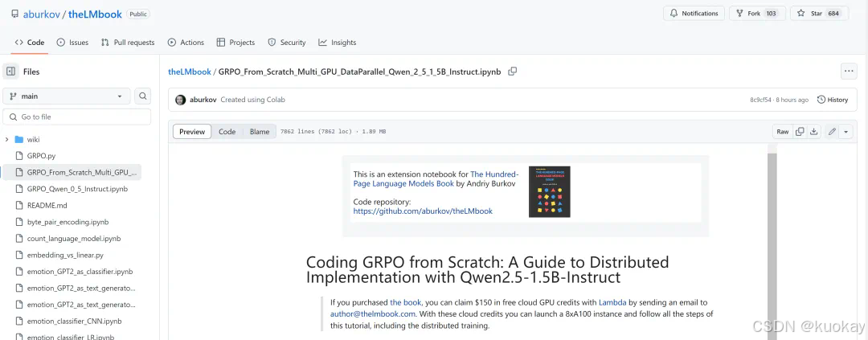868x340 pixels.
Task: Open GRPO_Qwen_0_5_Instruct.ipynb file
Action: (x=77, y=189)
